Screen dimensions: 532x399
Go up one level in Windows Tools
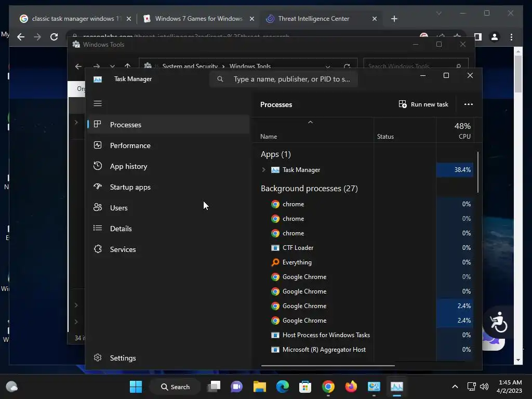127,66
